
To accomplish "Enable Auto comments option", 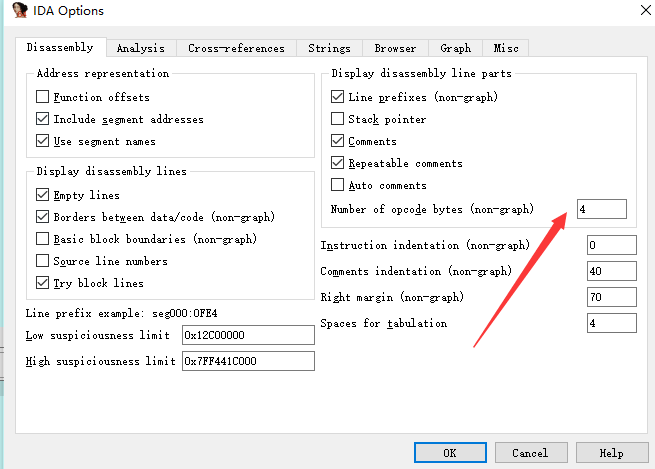I will (337, 186).
